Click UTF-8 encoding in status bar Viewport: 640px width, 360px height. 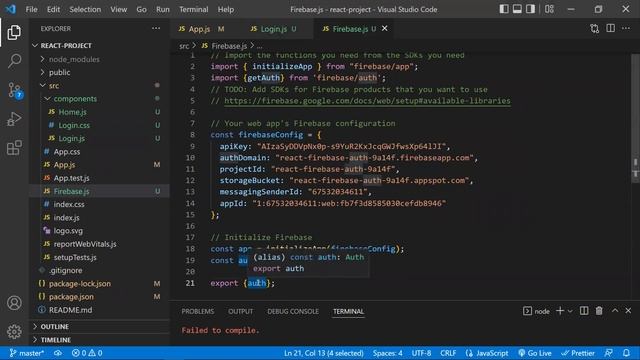pos(421,353)
